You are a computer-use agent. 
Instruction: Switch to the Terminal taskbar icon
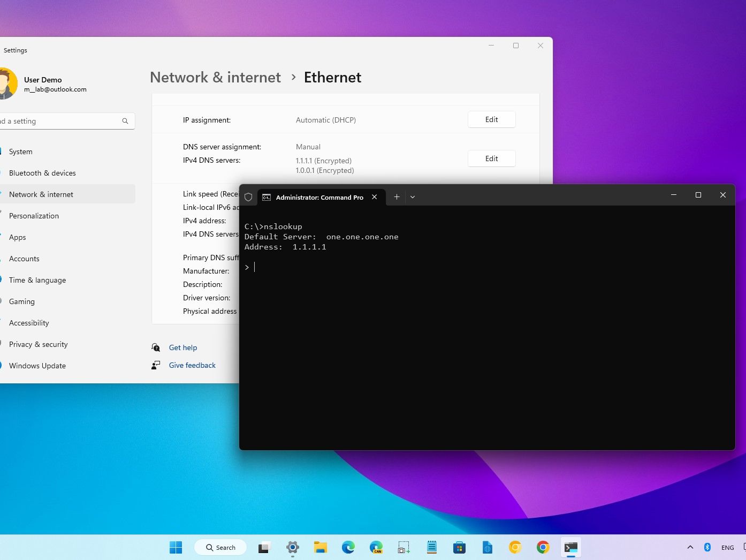571,547
